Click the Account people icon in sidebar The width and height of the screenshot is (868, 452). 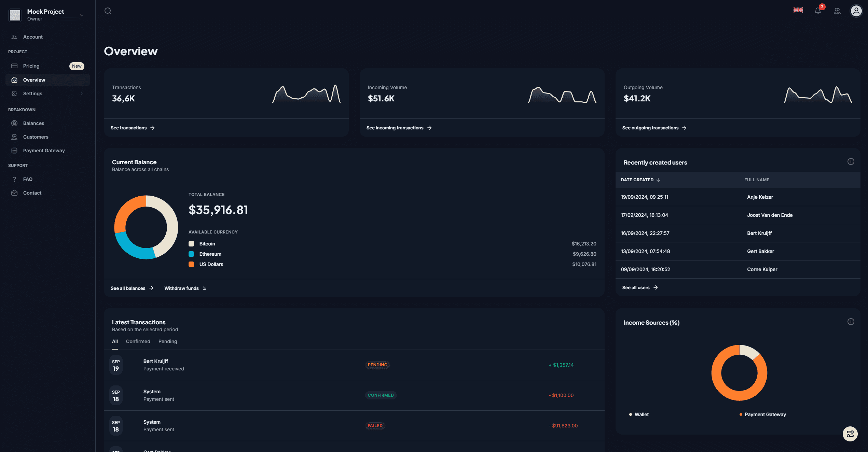14,37
